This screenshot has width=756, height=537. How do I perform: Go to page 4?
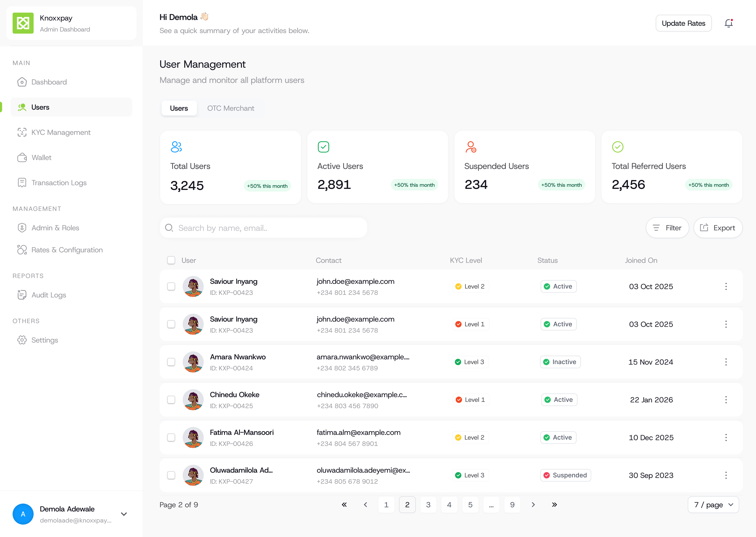click(x=449, y=505)
